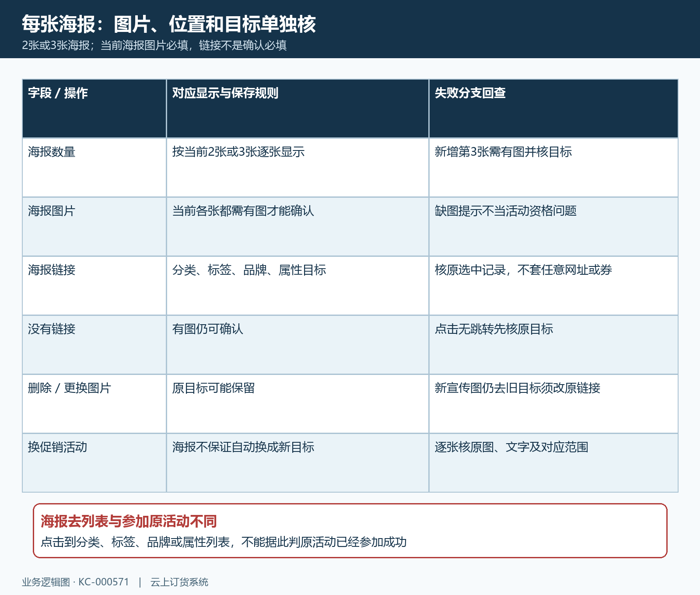Image resolution: width=700 pixels, height=595 pixels.
Task: Click the title 每张海报：图片、位置和目标单独核
Action: point(169,24)
